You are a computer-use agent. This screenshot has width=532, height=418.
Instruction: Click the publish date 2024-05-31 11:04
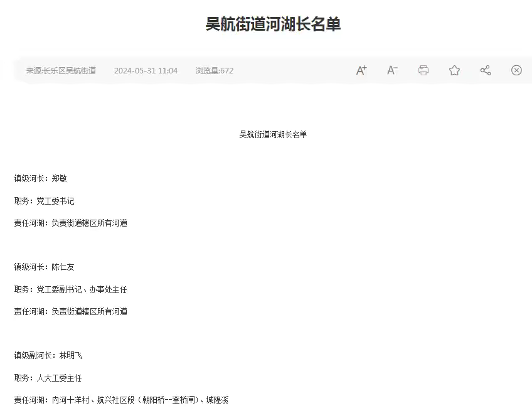tap(146, 71)
